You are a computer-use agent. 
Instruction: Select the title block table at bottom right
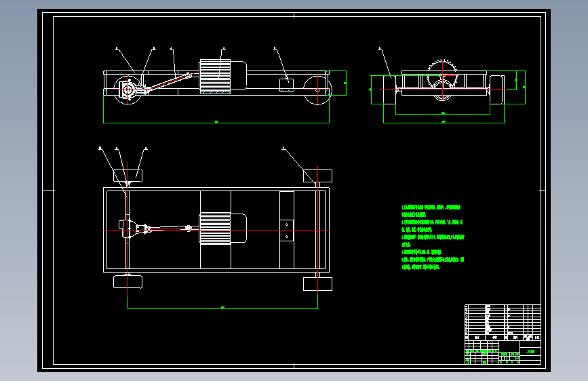coord(503,352)
